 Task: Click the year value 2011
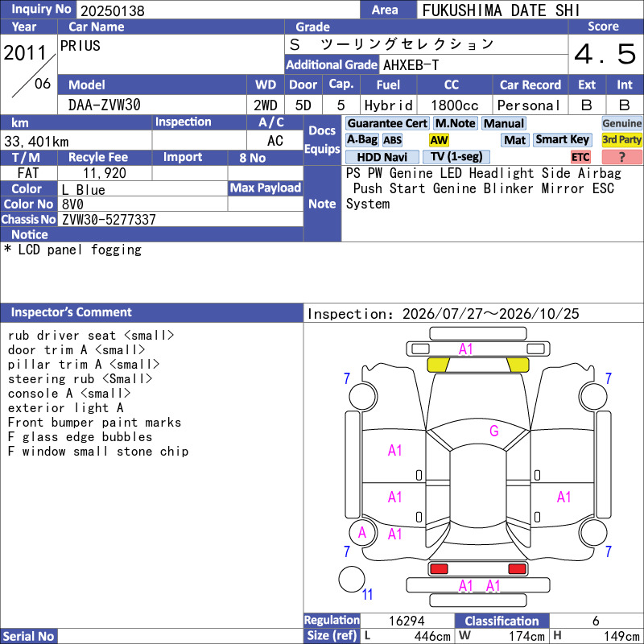coord(25,52)
